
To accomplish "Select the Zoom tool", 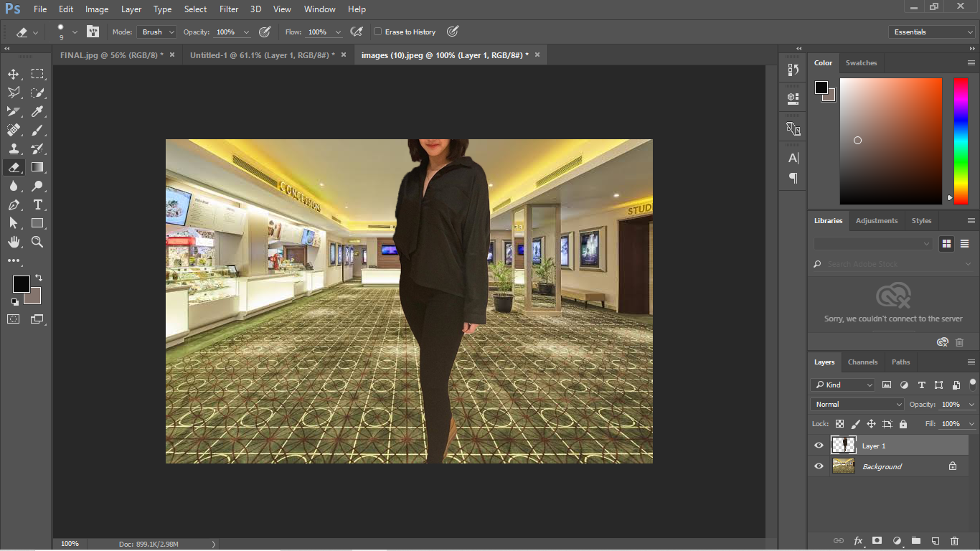I will pyautogui.click(x=37, y=242).
